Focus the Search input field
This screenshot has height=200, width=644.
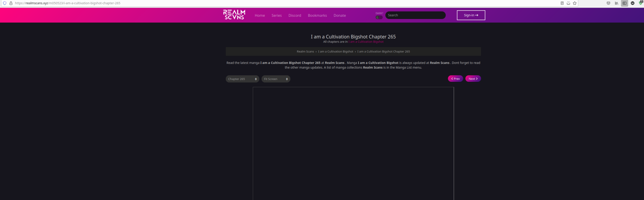(x=415, y=15)
